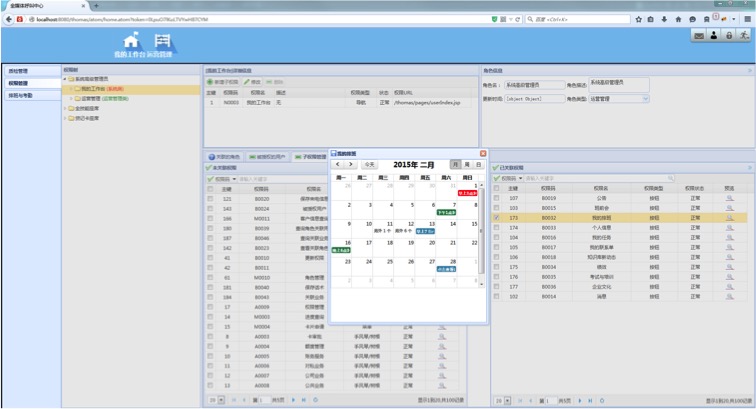Viewport: 756px width, 409px height.
Task: Go to next month in calendar
Action: 351,164
